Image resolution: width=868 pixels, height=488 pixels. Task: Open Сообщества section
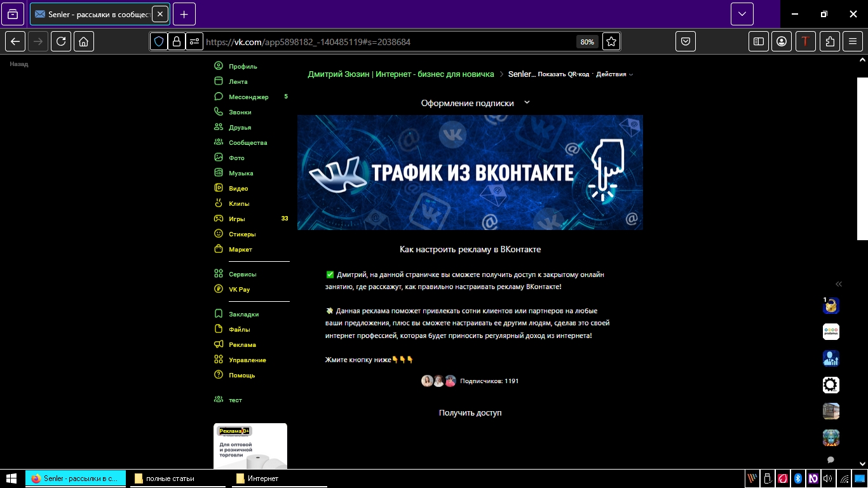click(248, 142)
